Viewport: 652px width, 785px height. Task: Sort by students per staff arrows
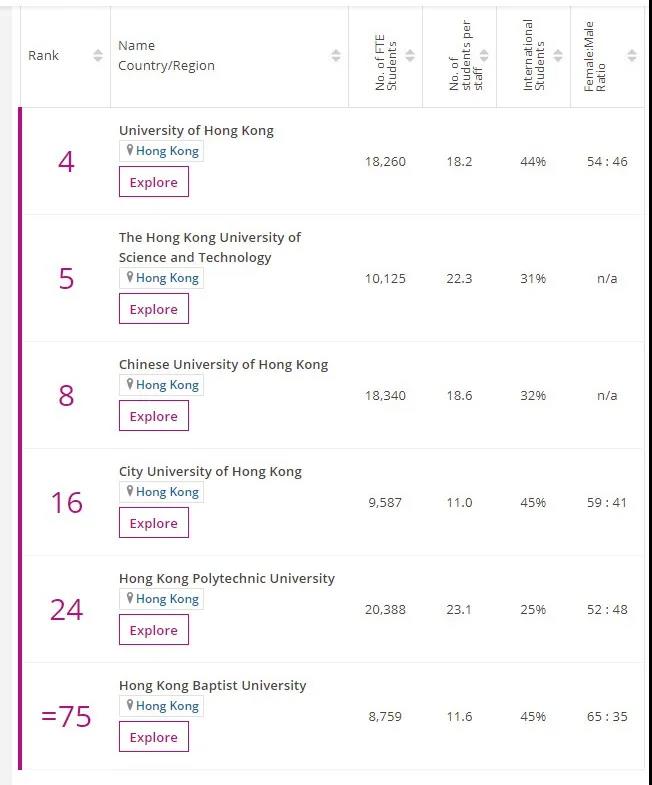[484, 56]
